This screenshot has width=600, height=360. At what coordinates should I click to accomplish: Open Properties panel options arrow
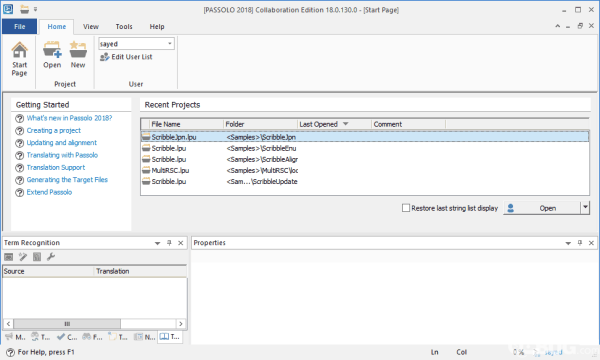coord(568,243)
